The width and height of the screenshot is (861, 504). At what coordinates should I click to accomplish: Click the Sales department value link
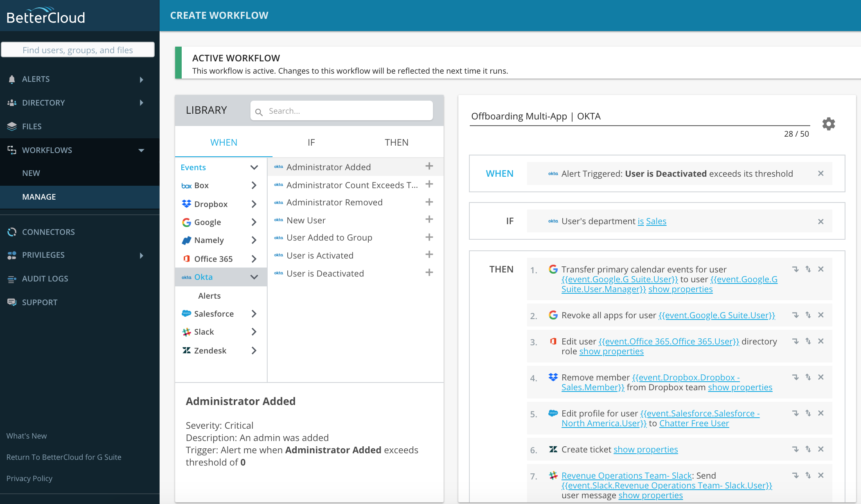[x=656, y=221]
